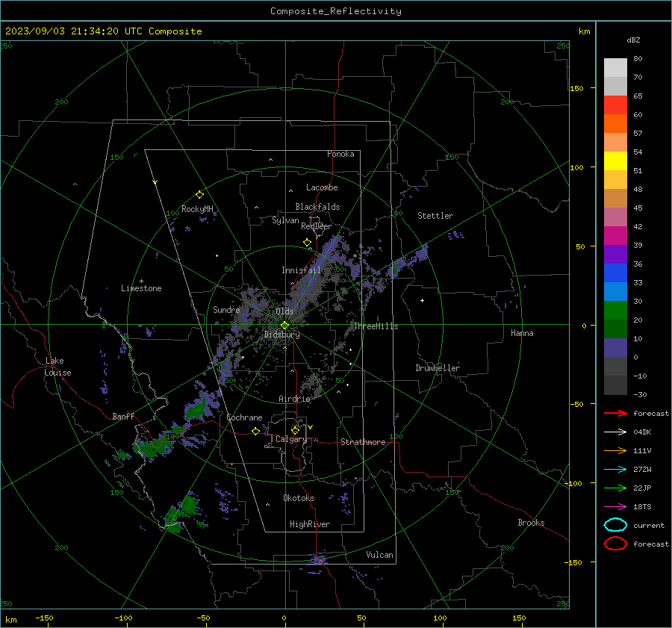Select the purple 36-39 dBZ swatch
672x628 pixels.
(x=615, y=254)
